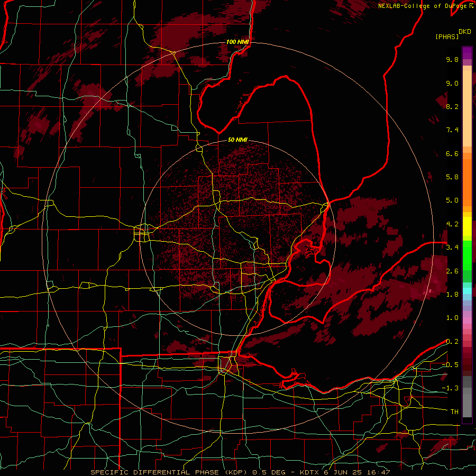Click the 4.2 scale value
The width and height of the screenshot is (476, 476).
[452, 224]
